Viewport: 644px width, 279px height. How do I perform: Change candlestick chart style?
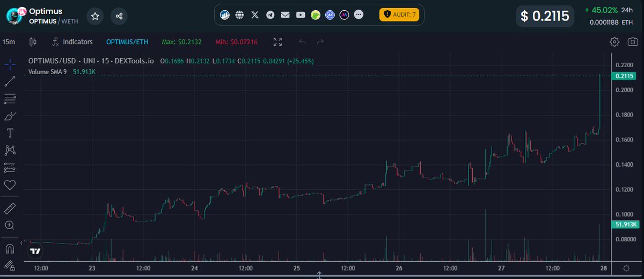point(33,41)
